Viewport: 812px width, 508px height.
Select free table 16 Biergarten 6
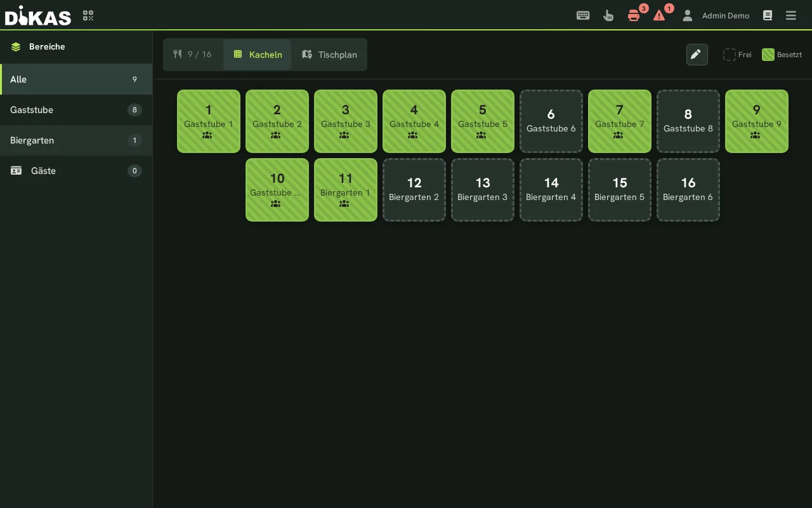[x=688, y=190]
